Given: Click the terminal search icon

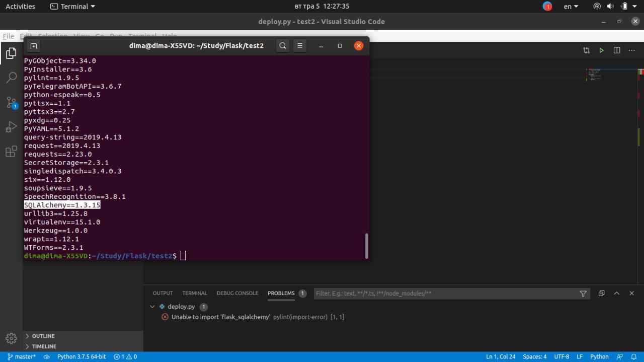Looking at the screenshot, I should tap(283, 46).
